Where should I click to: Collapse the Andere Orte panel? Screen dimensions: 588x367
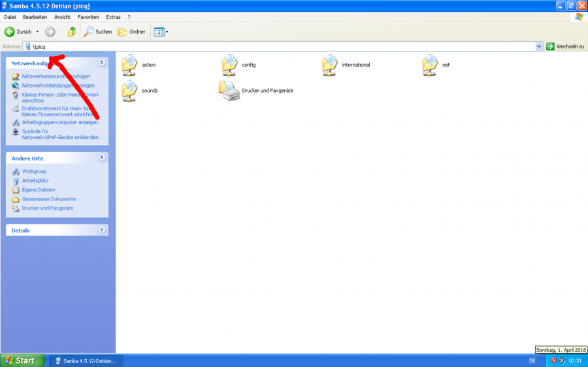[x=101, y=158]
